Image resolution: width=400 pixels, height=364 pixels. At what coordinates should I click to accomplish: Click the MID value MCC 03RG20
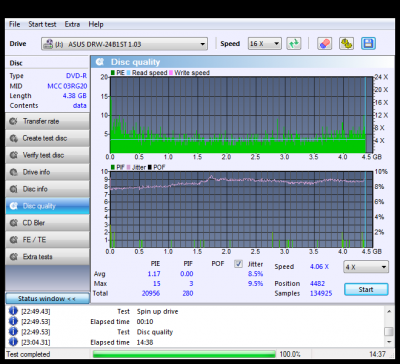[67, 86]
